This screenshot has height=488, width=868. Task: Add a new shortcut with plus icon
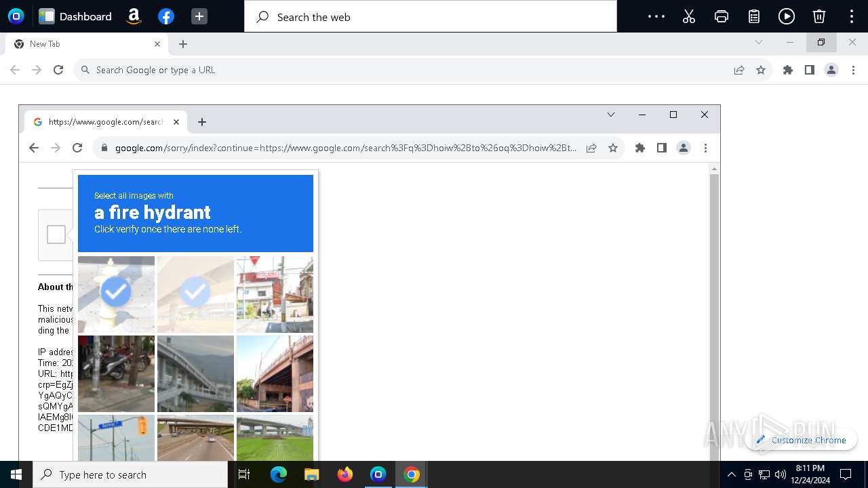(x=199, y=16)
